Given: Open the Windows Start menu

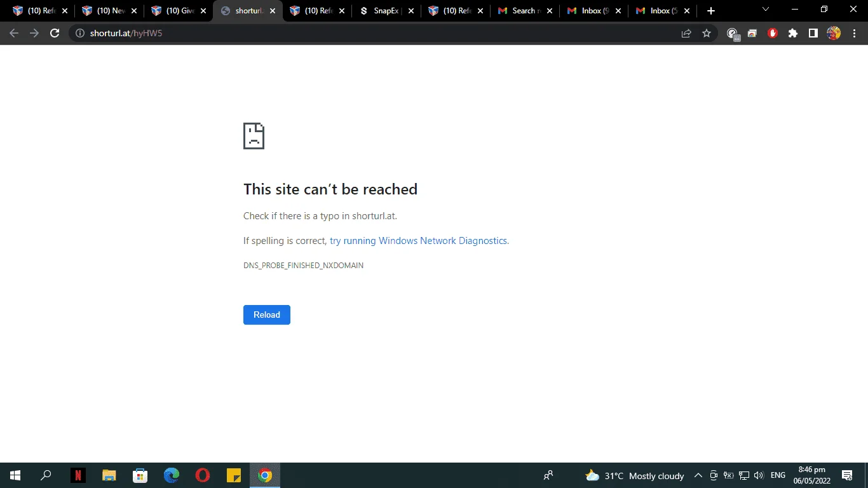Looking at the screenshot, I should (x=15, y=475).
